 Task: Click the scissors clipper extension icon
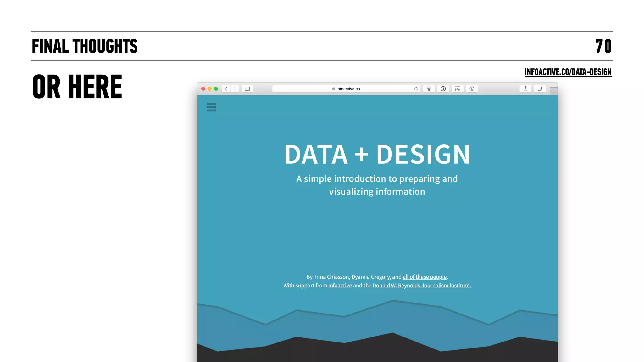pyautogui.click(x=457, y=89)
